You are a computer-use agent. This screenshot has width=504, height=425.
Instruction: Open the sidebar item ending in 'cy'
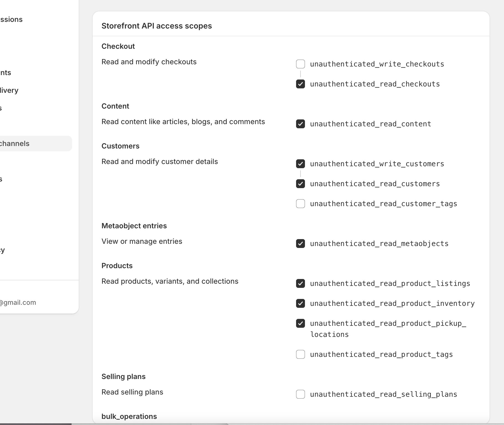click(x=2, y=250)
